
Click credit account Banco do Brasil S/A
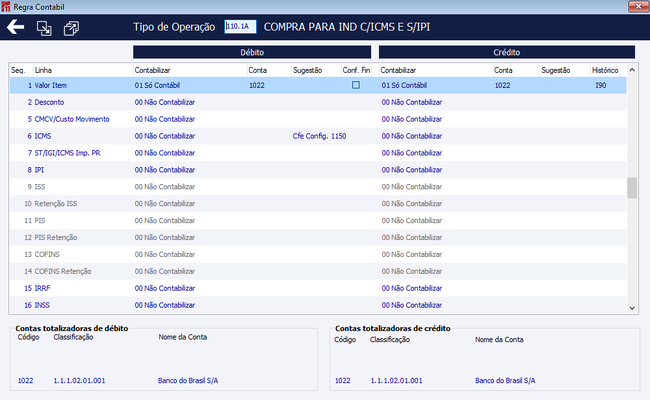point(505,381)
